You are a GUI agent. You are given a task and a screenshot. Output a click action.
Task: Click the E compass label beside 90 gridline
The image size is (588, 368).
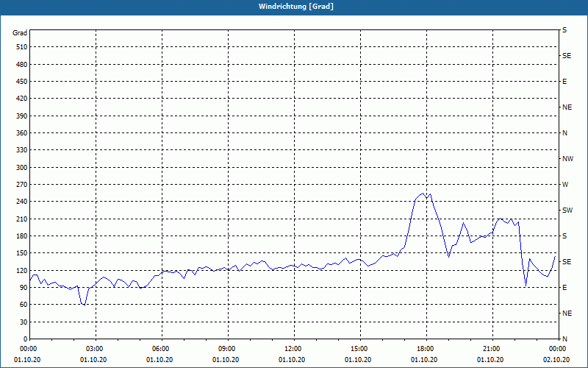coord(564,287)
